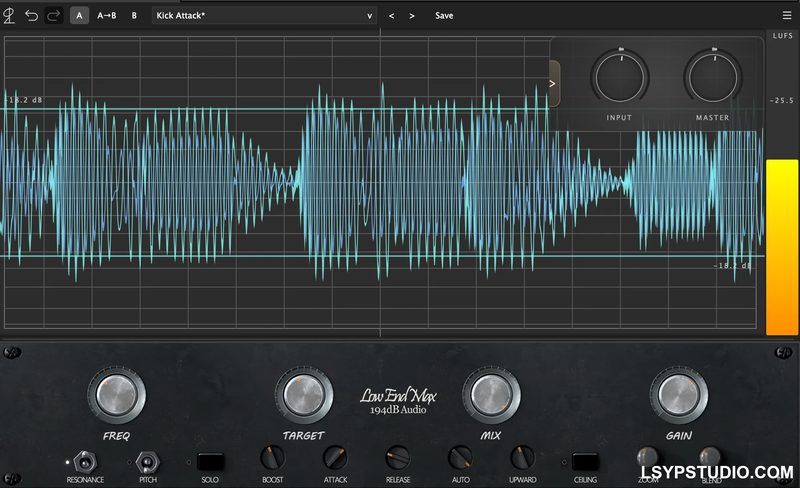Click the RELEASE small knob
The height and width of the screenshot is (488, 800).
398,457
